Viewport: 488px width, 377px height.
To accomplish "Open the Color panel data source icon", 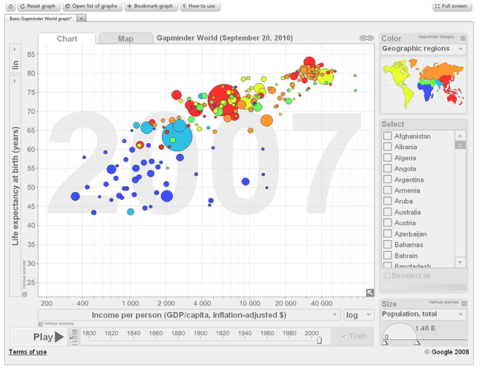I will click(463, 38).
